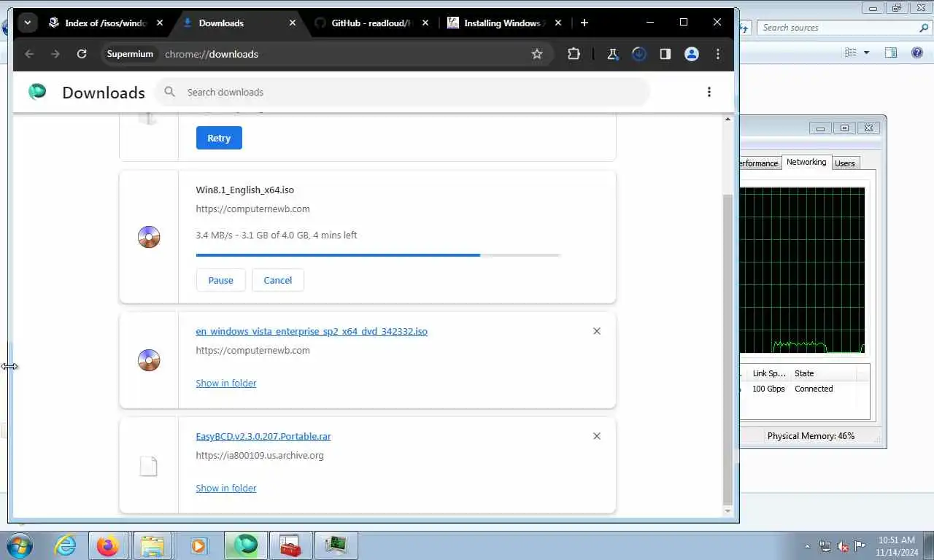Click the downloads page scrollbar thumb
The image size is (934, 560).
(727, 350)
